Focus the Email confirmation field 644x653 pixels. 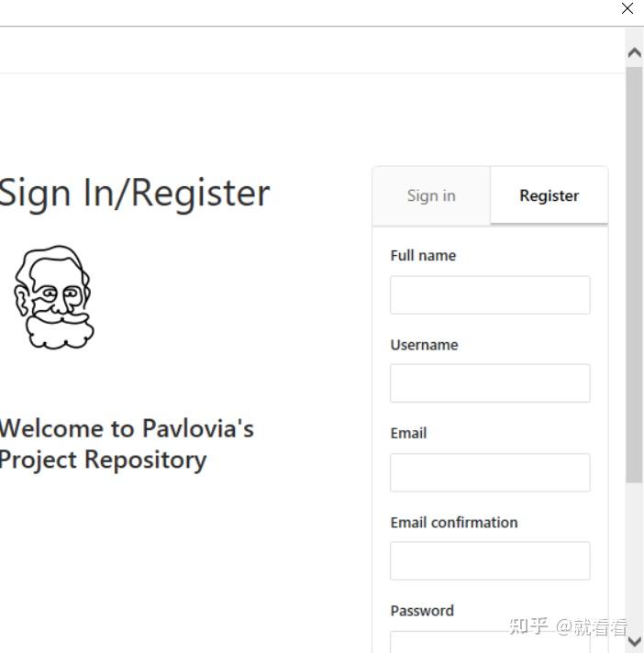coord(490,560)
